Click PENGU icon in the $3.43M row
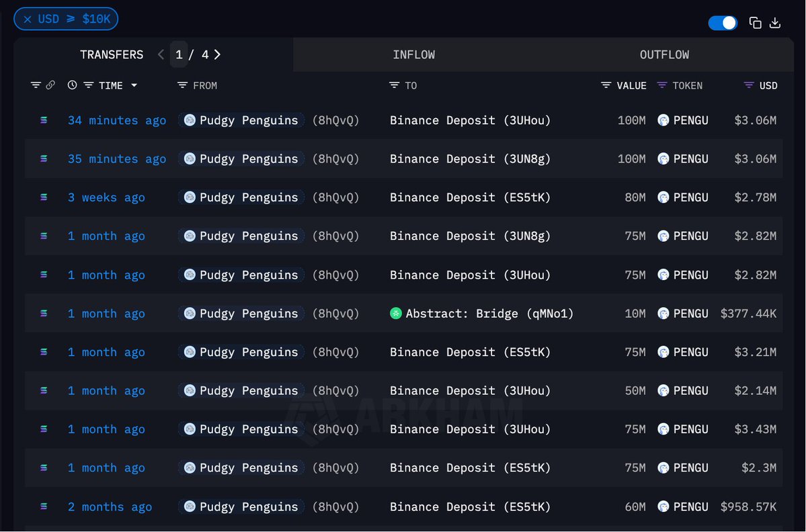This screenshot has height=532, width=806. [x=663, y=429]
